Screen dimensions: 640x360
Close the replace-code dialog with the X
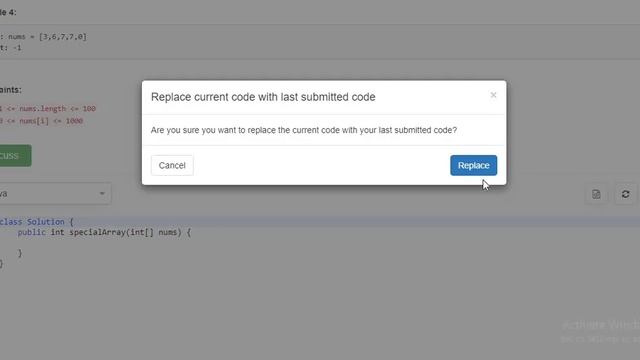point(493,95)
